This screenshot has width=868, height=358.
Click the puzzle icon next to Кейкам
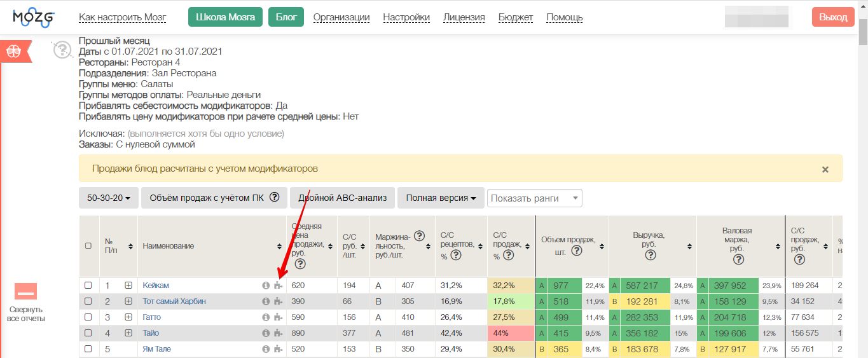point(277,286)
